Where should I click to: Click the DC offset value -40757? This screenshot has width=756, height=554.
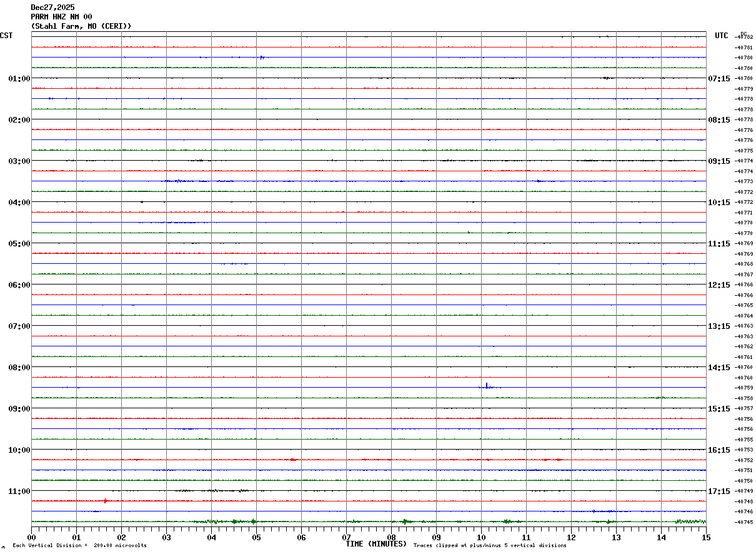pos(744,408)
